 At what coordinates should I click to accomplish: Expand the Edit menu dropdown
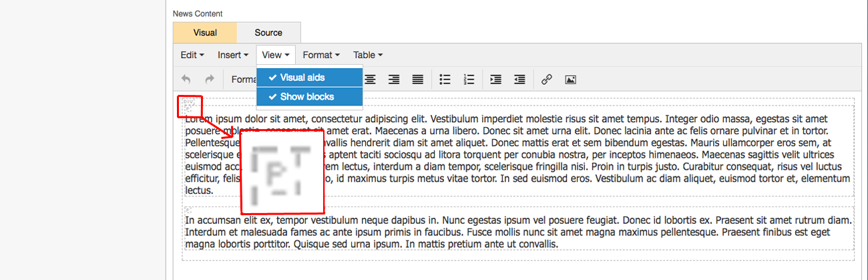click(x=192, y=55)
